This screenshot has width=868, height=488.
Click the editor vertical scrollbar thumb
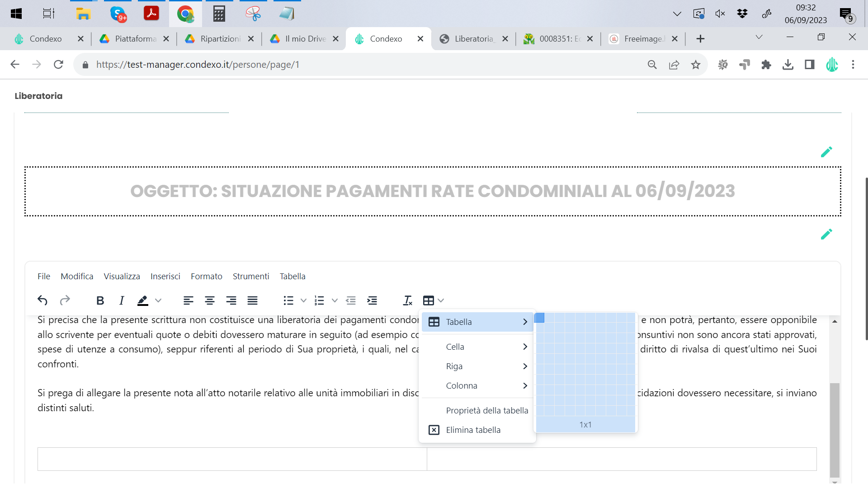[835, 429]
